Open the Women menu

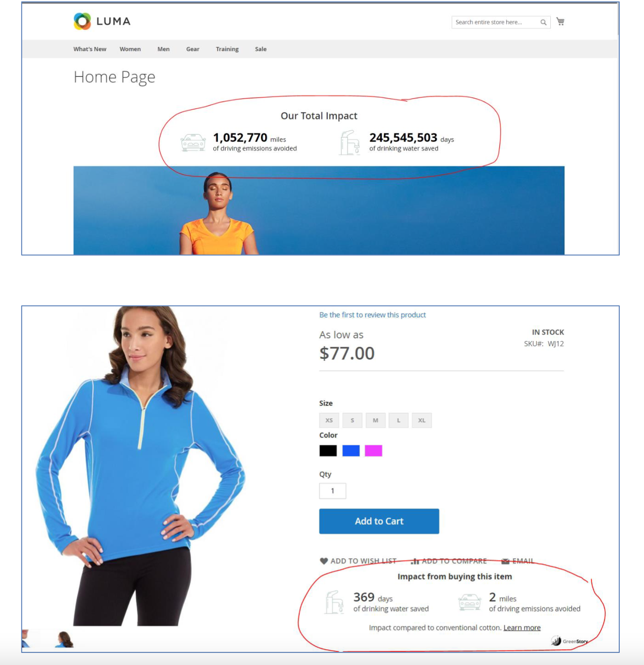tap(130, 49)
